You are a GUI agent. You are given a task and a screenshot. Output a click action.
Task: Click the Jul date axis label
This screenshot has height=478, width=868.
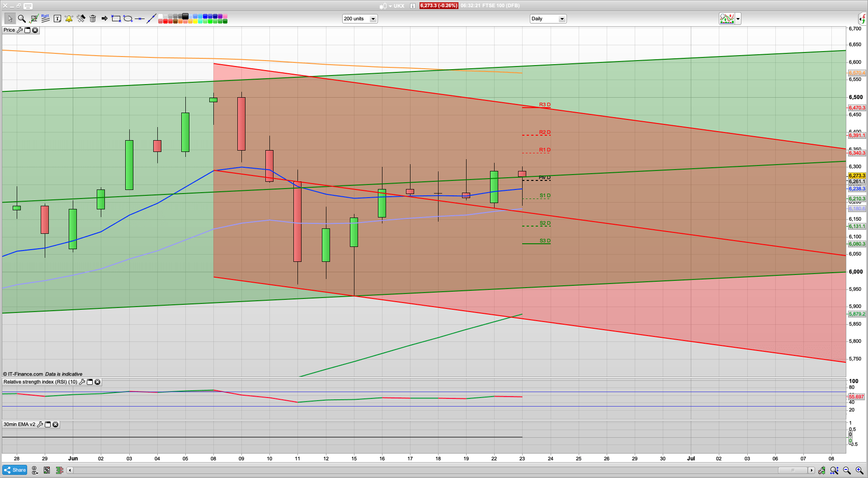(x=691, y=458)
